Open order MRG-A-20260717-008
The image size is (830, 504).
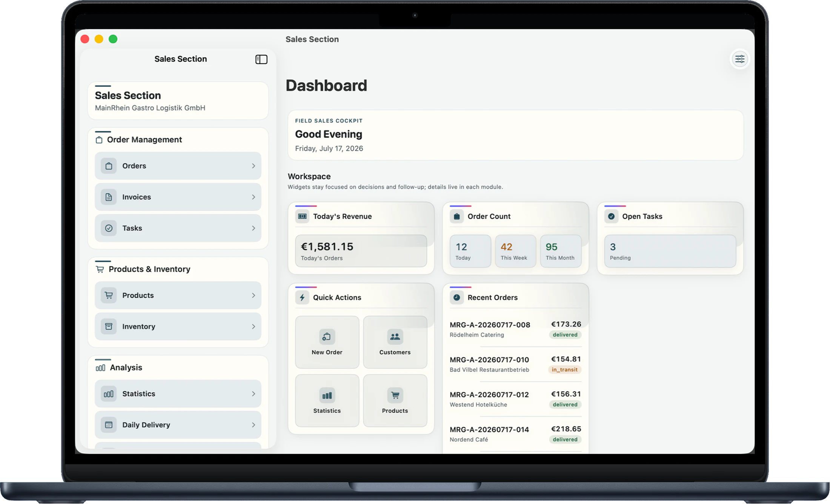click(x=515, y=329)
